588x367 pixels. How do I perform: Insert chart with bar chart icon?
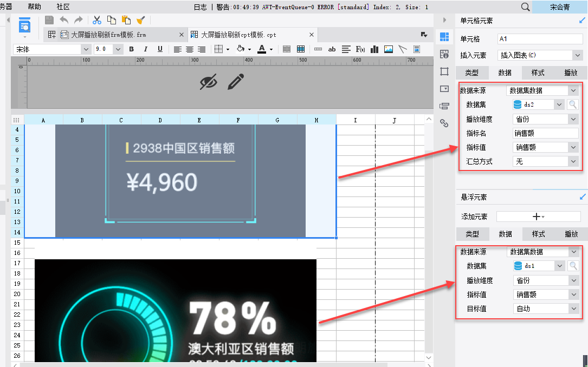374,49
